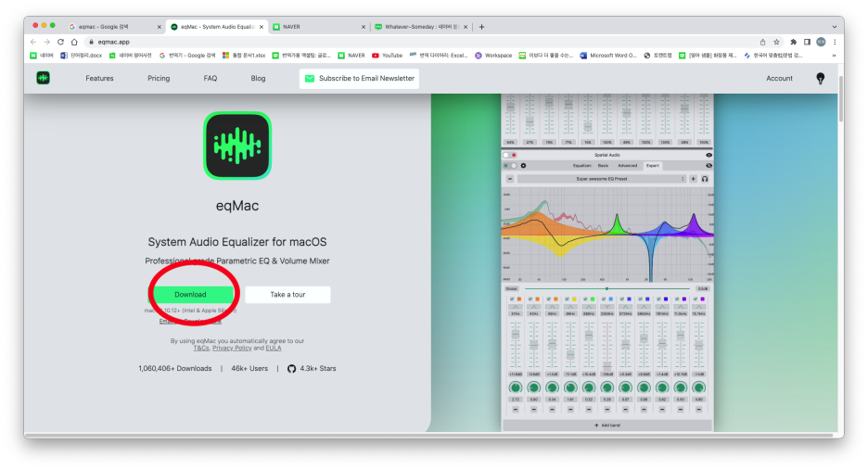The image size is (868, 470).
Task: Click the gear icon in the equalizer panel
Action: coord(523,166)
